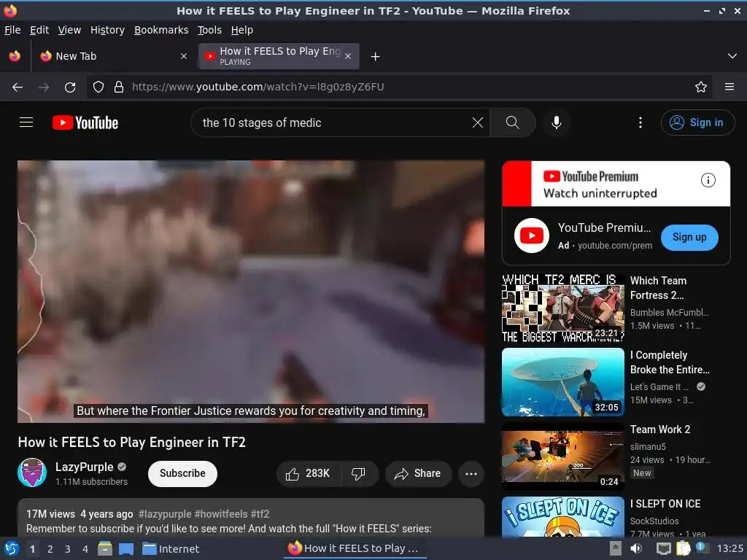The image size is (747, 560).
Task: Open a new tab with plus
Action: pos(376,57)
